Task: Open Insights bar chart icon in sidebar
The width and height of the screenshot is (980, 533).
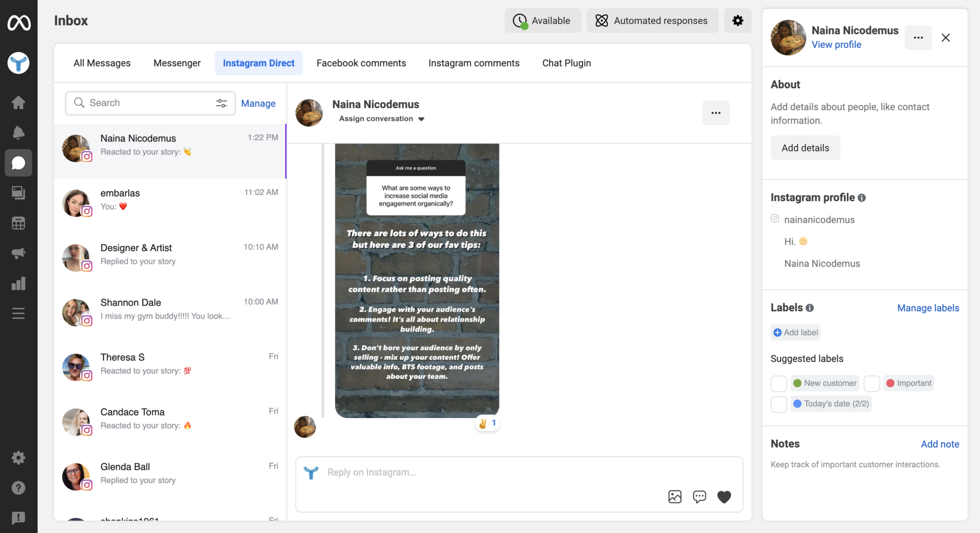Action: point(19,284)
